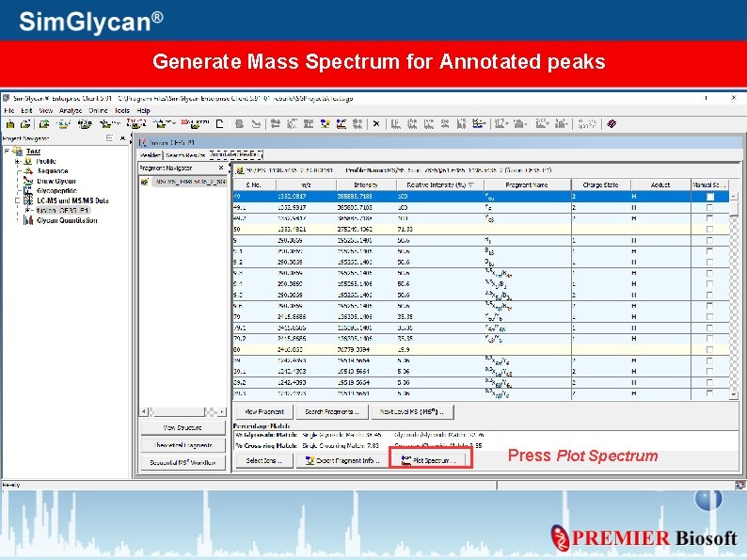Select the Annotated Peaks tab
Screen dimensions: 747x560
236,154
